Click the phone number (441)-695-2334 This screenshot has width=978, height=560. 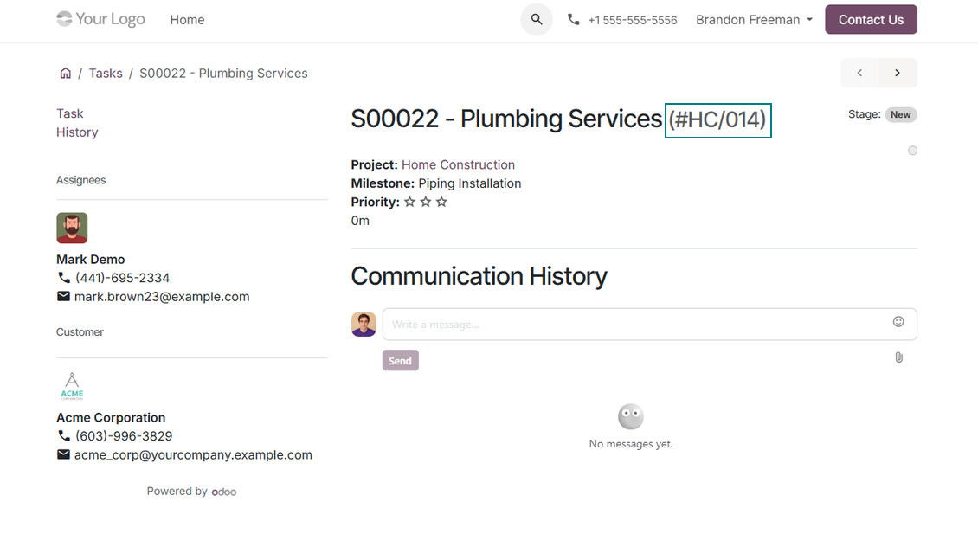tap(122, 278)
